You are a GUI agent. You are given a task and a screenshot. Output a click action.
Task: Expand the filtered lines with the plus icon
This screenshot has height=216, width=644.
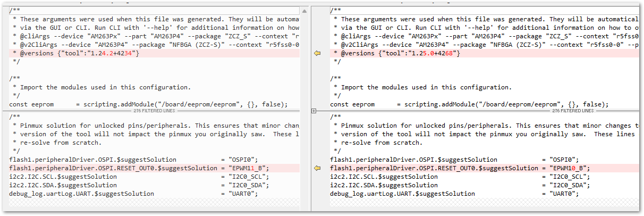tap(314, 111)
